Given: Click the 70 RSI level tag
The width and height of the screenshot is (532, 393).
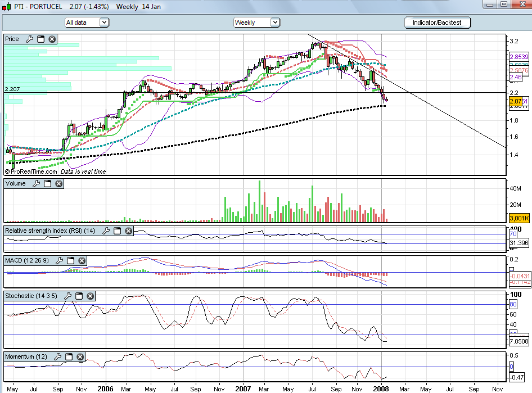Looking at the screenshot, I should point(513,234).
